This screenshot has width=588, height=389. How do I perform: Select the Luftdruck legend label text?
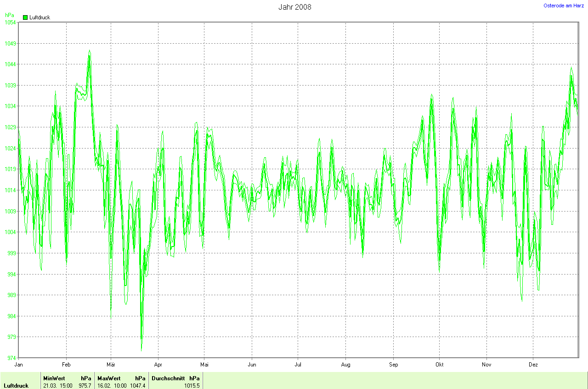click(x=40, y=17)
